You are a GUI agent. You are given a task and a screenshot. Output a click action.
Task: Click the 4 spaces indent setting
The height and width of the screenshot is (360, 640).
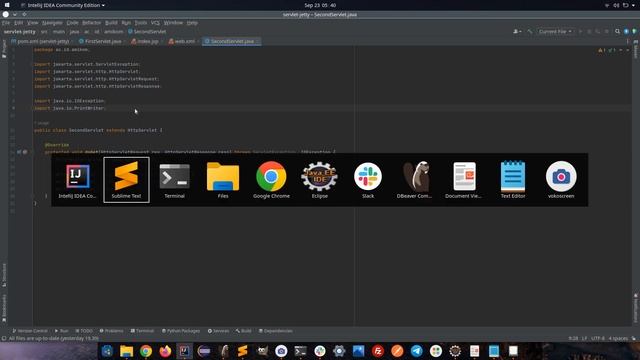coord(618,338)
